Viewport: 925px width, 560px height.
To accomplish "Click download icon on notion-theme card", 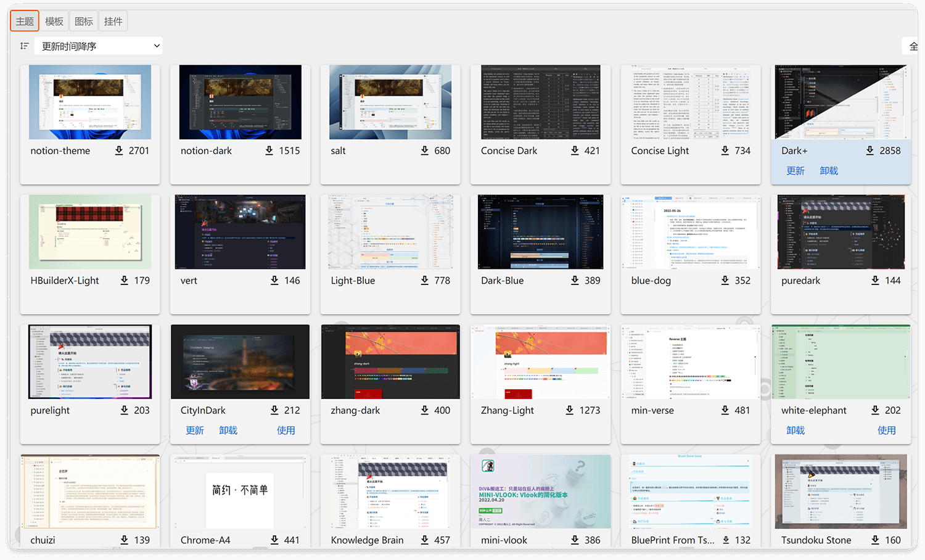I will [x=119, y=150].
